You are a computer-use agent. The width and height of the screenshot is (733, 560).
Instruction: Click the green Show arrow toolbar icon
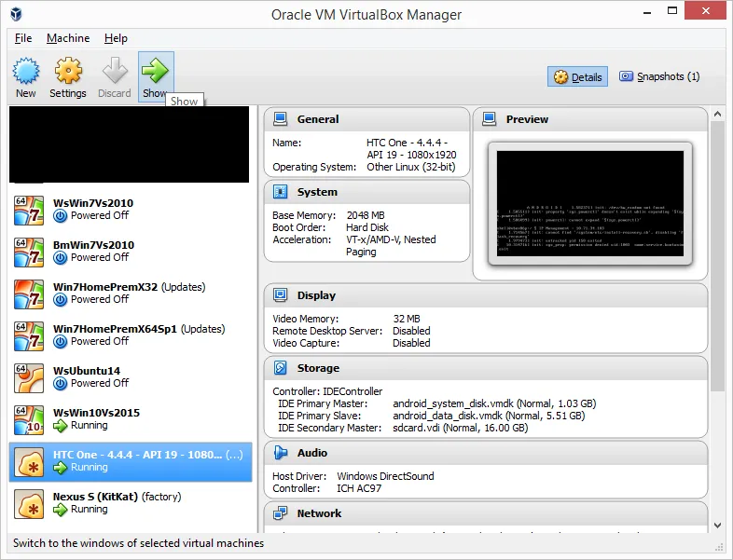(155, 71)
